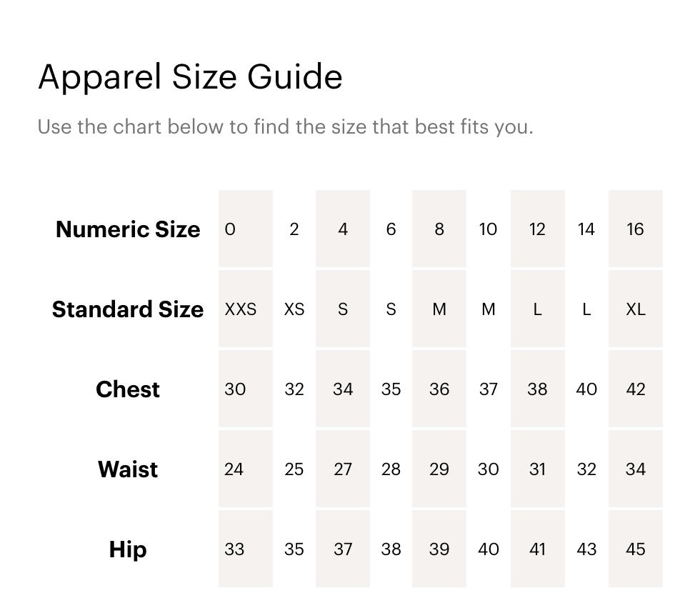
Task: Select waist measurement 29 cell
Action: coord(439,469)
